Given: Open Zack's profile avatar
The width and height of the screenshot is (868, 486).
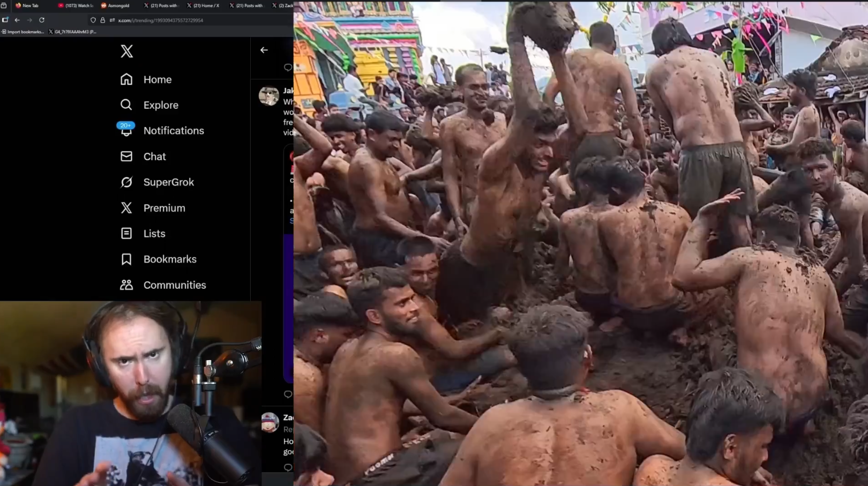Looking at the screenshot, I should (x=270, y=422).
